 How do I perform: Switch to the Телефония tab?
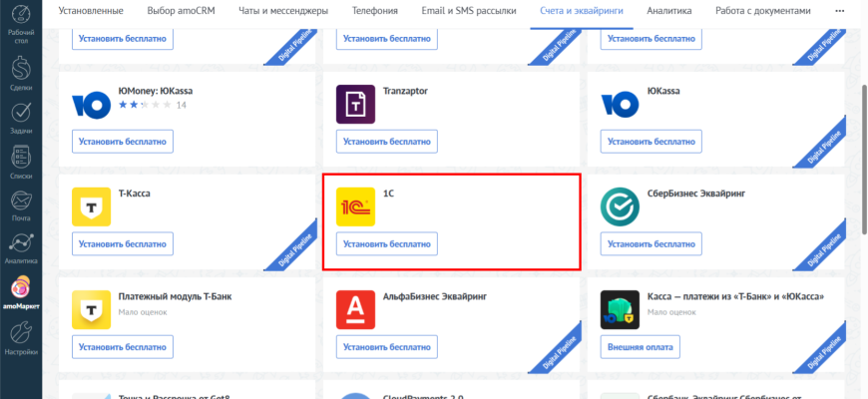pos(374,11)
